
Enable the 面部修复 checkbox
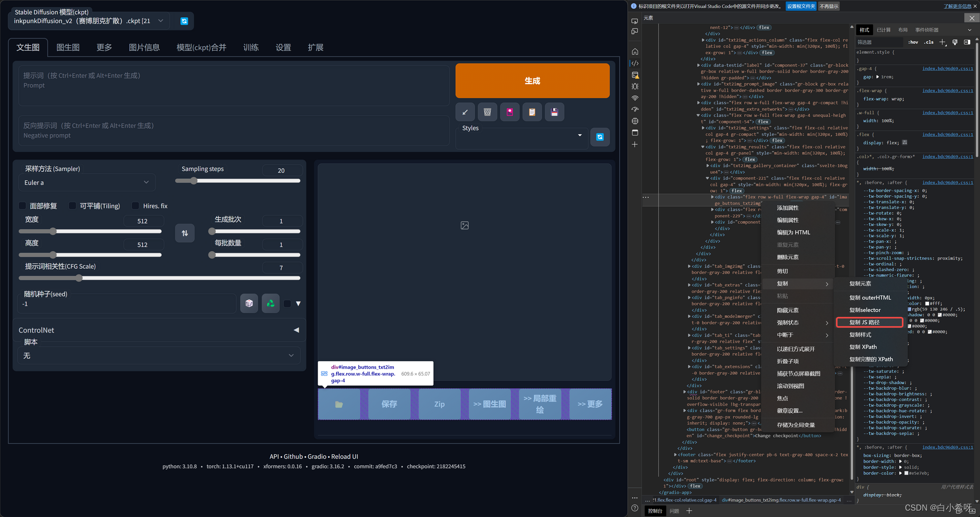(23, 206)
